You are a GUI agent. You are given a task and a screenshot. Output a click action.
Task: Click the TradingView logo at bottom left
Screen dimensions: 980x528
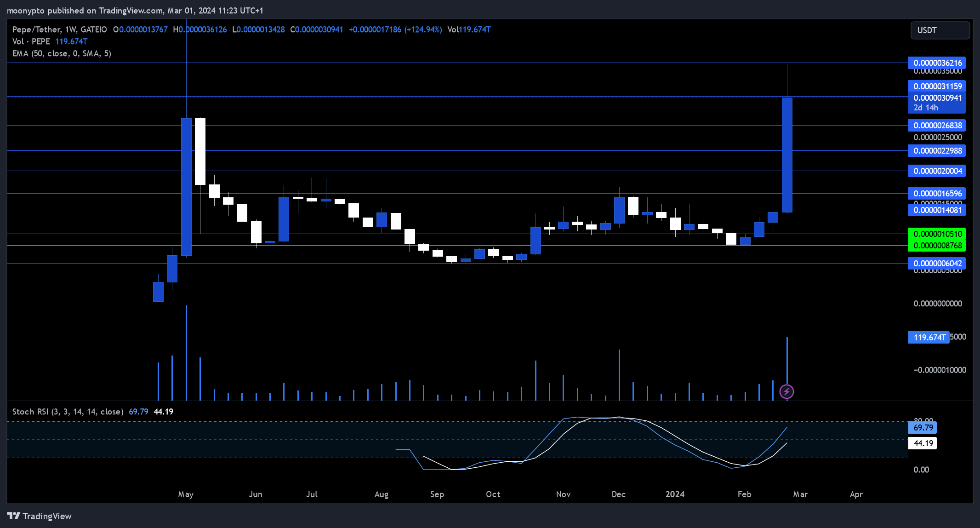coord(40,516)
